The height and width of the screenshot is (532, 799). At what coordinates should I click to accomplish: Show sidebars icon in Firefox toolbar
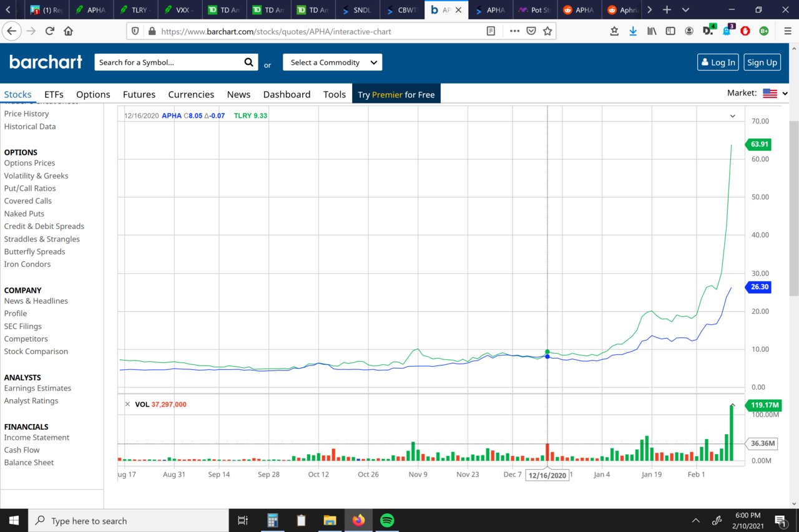tap(670, 31)
